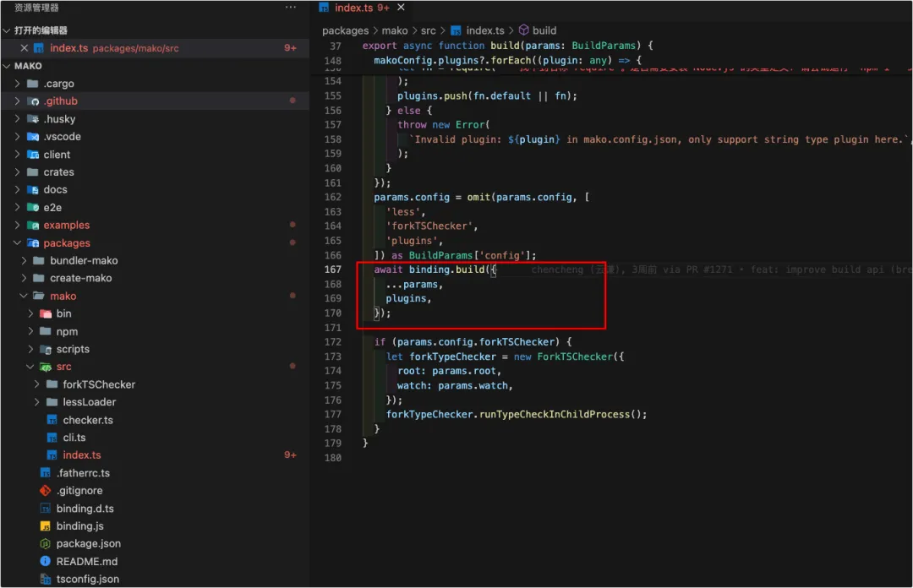The width and height of the screenshot is (913, 588).
Task: Click the .vscode folder icon
Action: (x=33, y=137)
